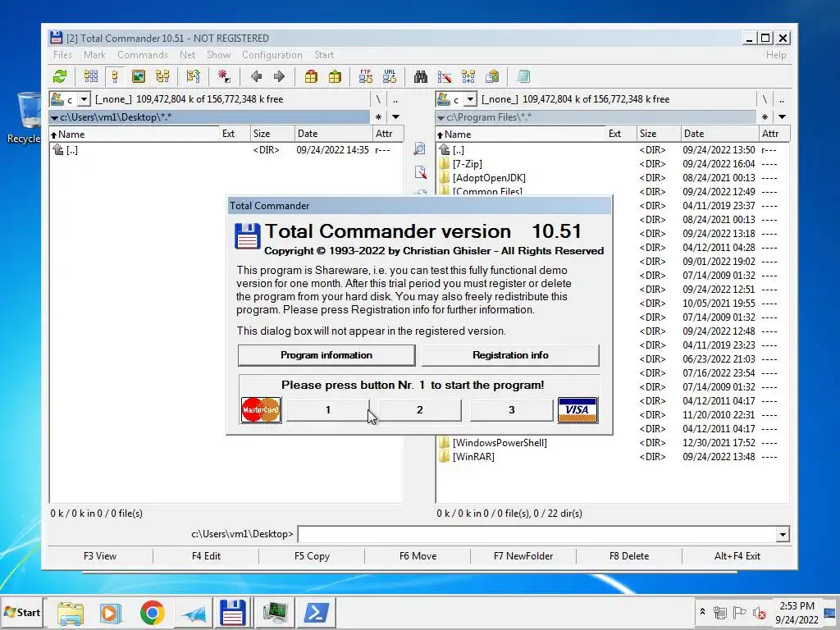This screenshot has height=630, width=840.
Task: Enable thumbnail view picture icon
Action: pyautogui.click(x=138, y=76)
